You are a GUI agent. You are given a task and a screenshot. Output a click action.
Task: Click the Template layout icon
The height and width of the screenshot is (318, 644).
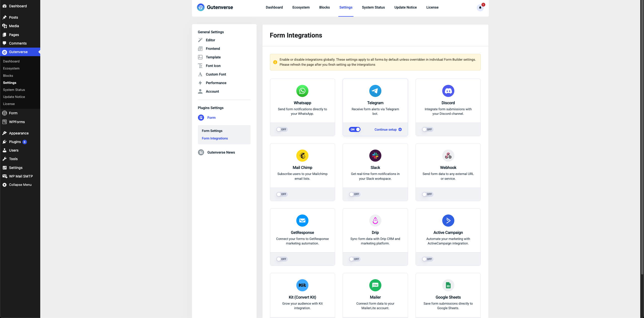[200, 57]
